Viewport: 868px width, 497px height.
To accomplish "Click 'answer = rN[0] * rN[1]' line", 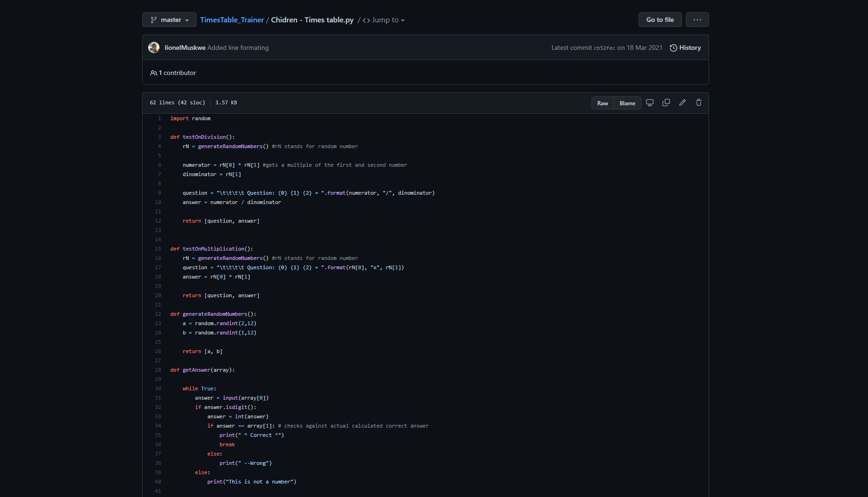I will (x=216, y=277).
